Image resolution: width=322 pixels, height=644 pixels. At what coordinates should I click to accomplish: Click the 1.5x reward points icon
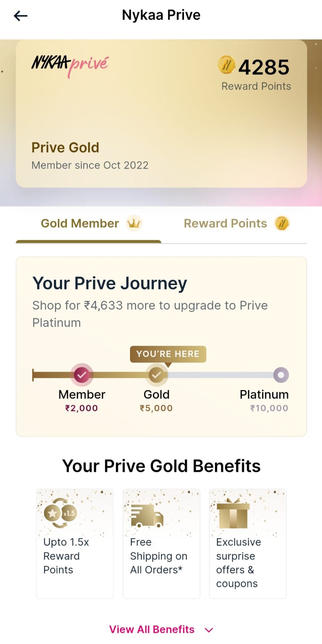coord(60,513)
